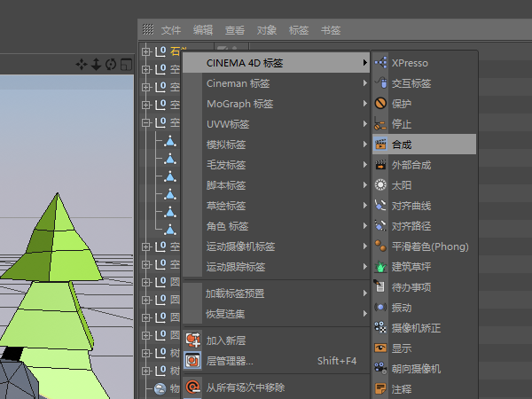Screen dimensions: 532x399
Task: Click the 交互标签 mouse icon
Action: (x=380, y=83)
